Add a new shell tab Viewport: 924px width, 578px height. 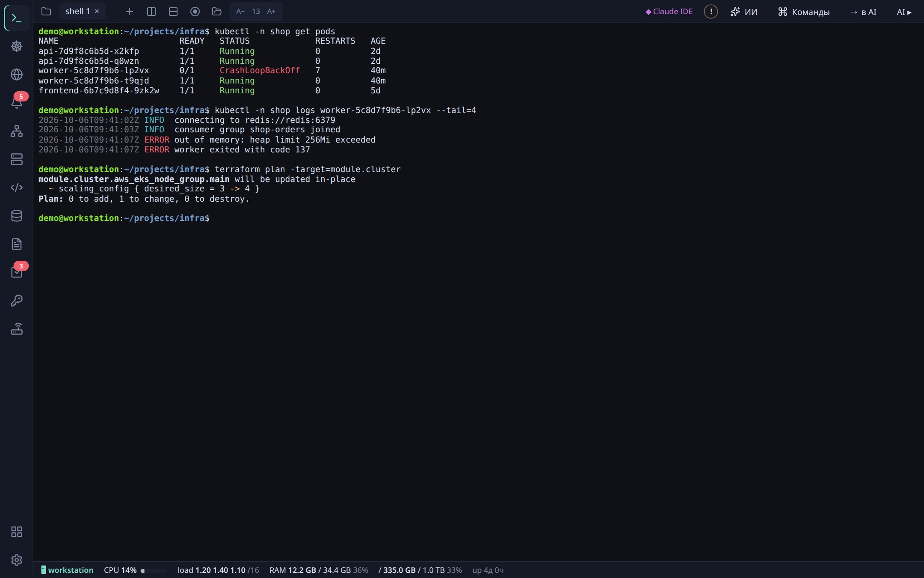tap(130, 12)
